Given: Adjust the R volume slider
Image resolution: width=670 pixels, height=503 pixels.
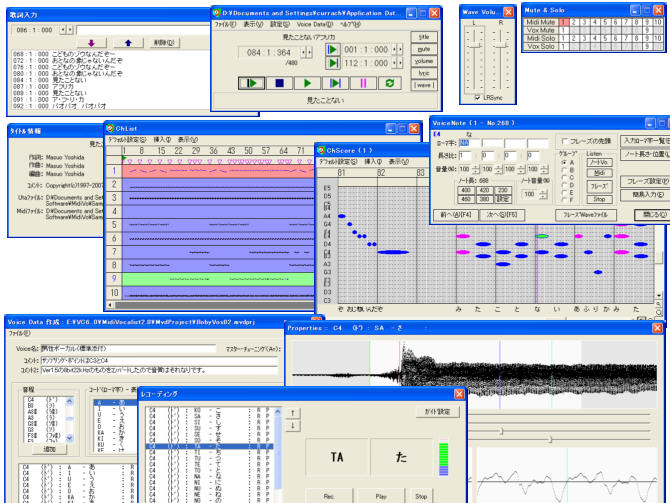Looking at the screenshot, I should click(x=500, y=44).
